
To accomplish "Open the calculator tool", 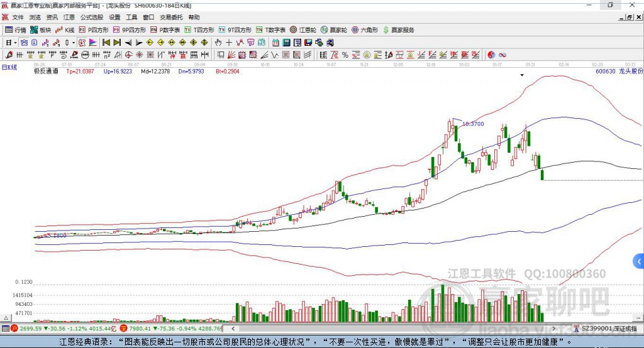I will click(287, 43).
